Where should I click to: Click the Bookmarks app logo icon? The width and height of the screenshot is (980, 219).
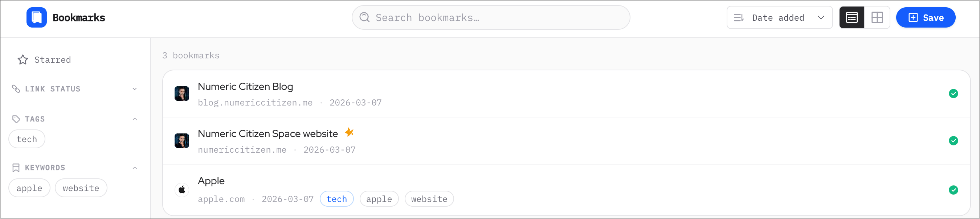37,17
